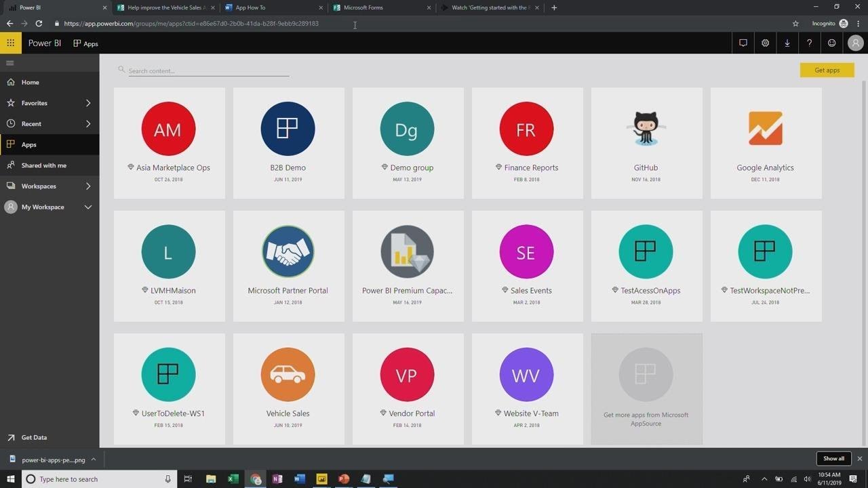Expand the Workspaces flyout arrow

click(88, 186)
